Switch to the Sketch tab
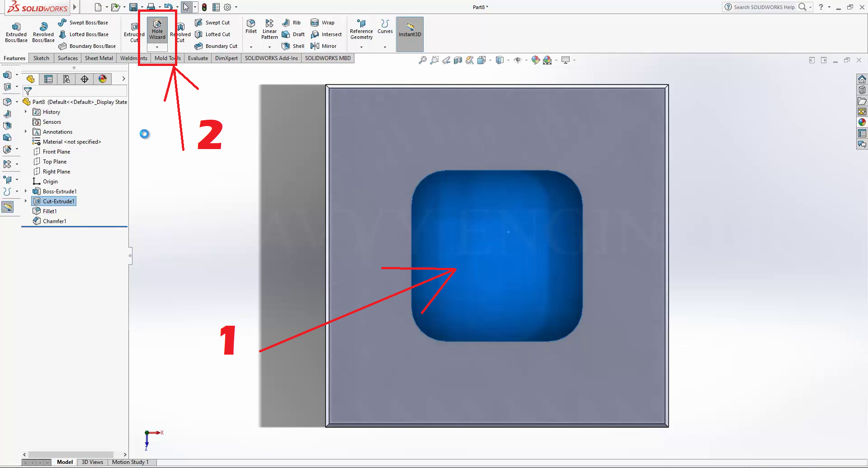Viewport: 868px width, 468px height. coord(41,58)
